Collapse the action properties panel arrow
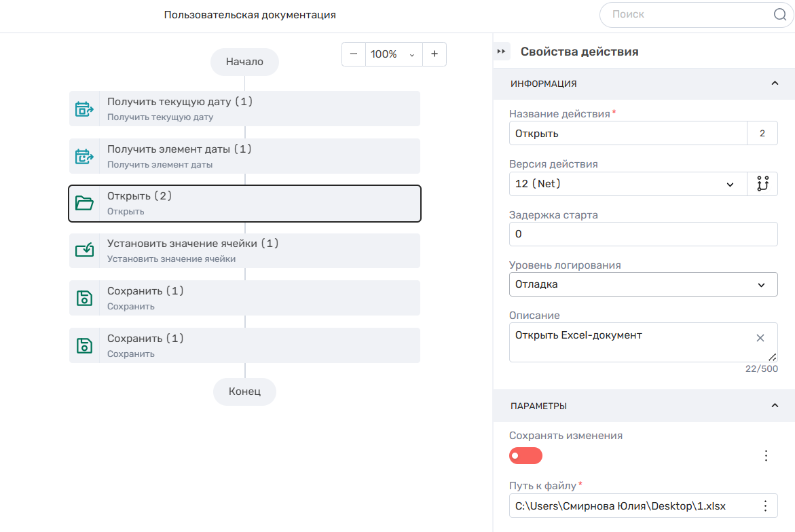The image size is (795, 532). [x=502, y=52]
